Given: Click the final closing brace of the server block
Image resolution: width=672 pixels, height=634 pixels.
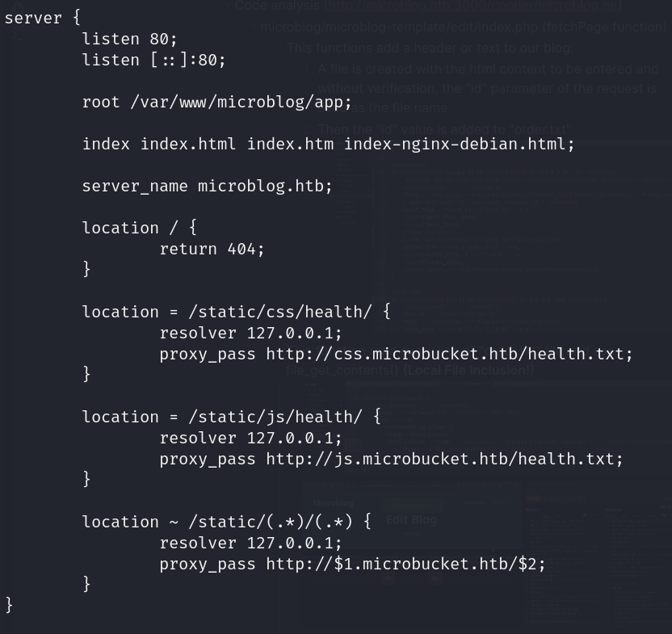Looking at the screenshot, I should 9,604.
